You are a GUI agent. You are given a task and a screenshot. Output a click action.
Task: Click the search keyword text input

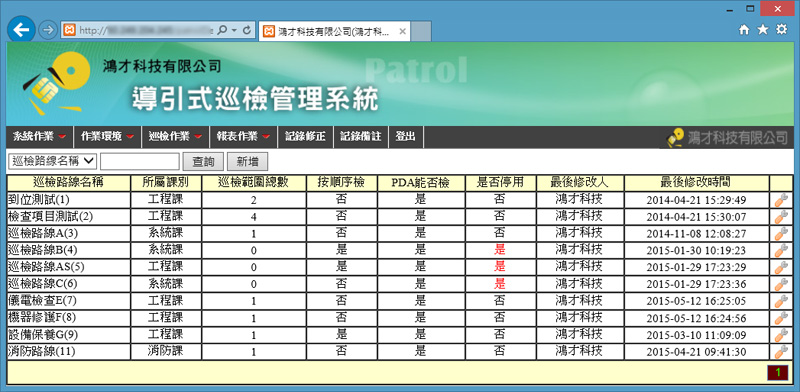(140, 161)
